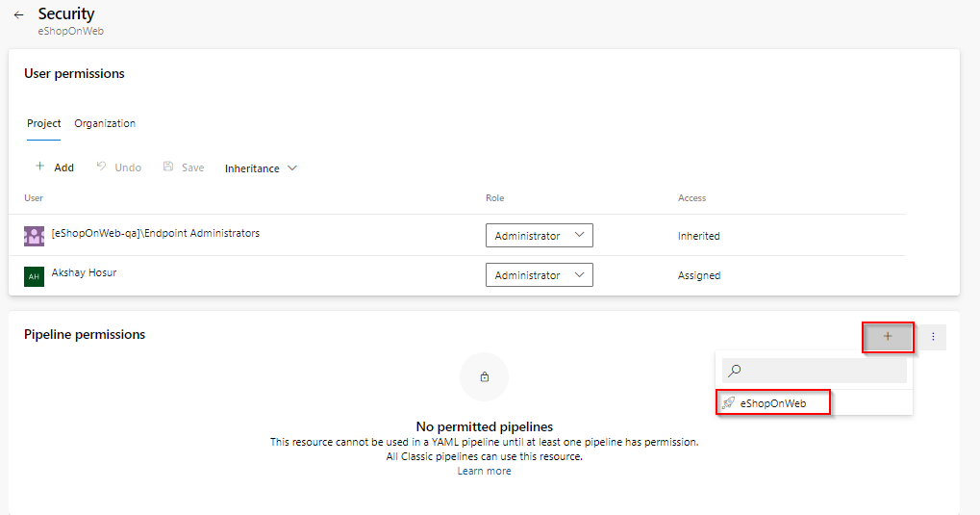Switch to the Organization tab
Screen dimensions: 980x515
click(105, 123)
